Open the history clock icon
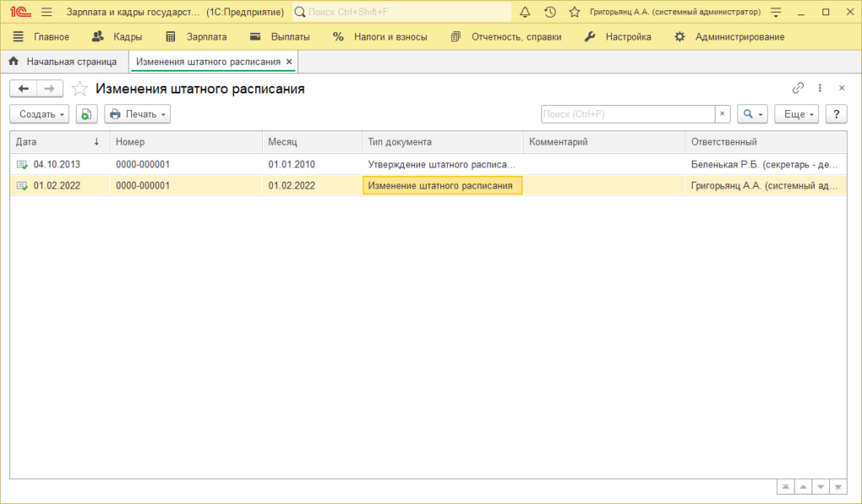Screen dimensions: 862x504 pyautogui.click(x=550, y=13)
